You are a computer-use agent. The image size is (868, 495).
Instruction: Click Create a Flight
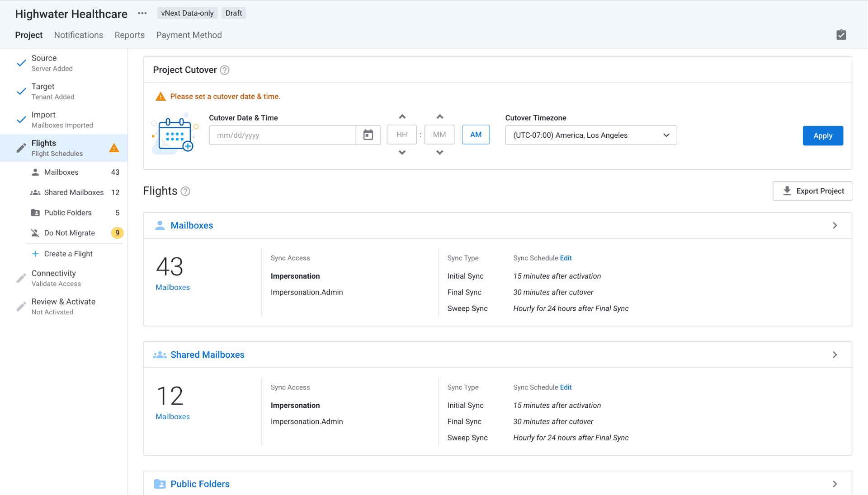point(68,254)
